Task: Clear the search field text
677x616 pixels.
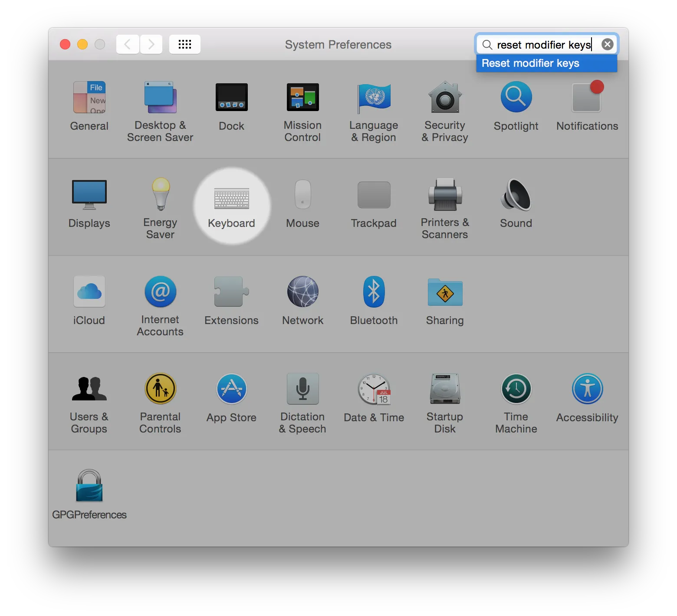Action: [608, 44]
